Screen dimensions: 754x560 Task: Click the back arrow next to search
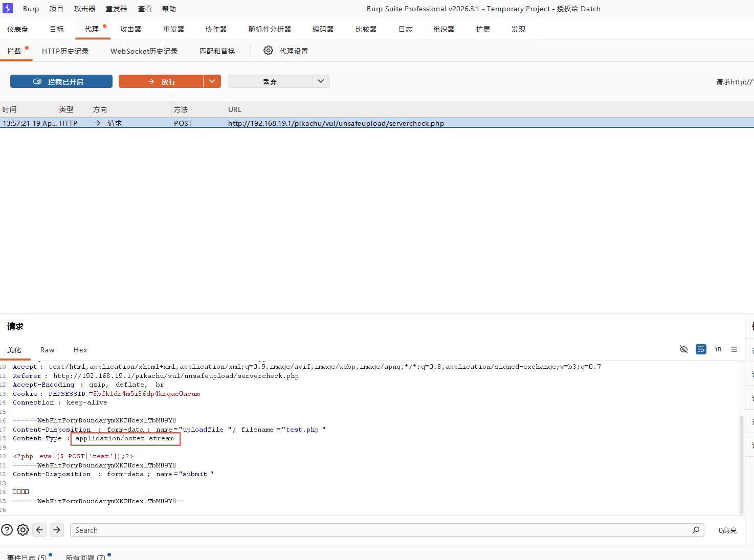tap(39, 530)
